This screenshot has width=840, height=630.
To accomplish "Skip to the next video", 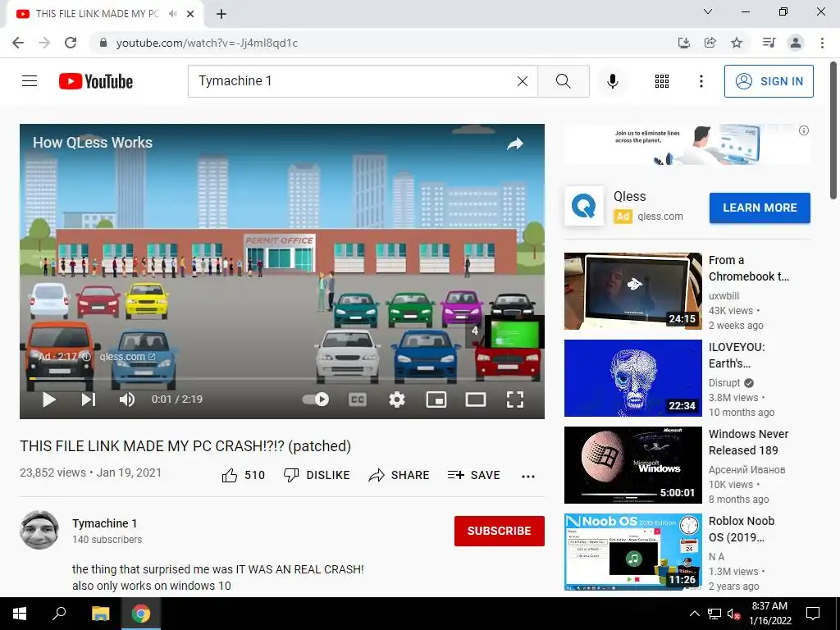I will 89,399.
